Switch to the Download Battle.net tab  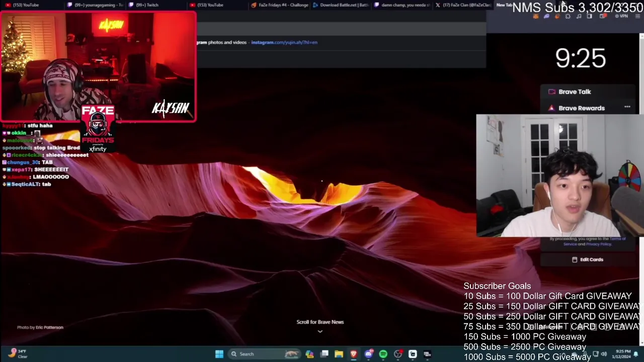[341, 5]
